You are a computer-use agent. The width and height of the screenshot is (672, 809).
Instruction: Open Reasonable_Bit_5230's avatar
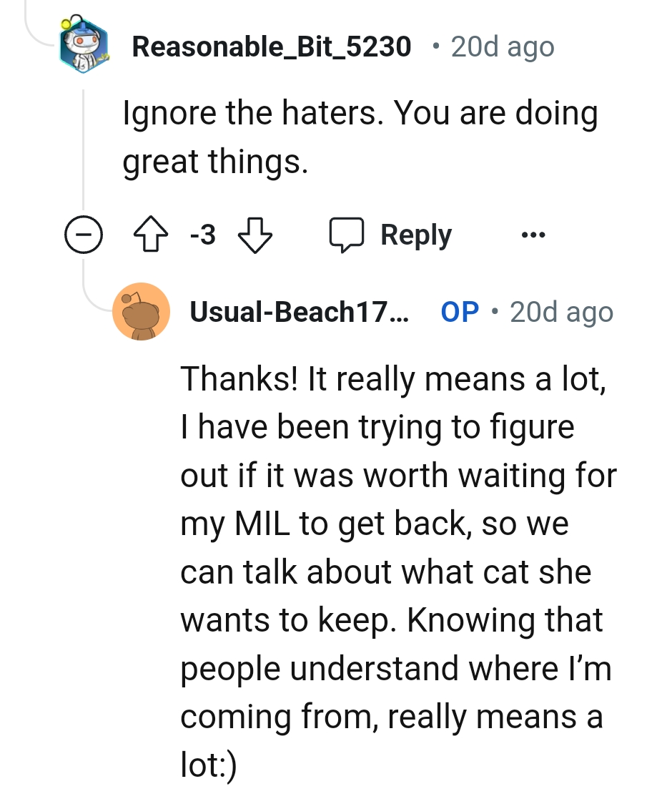click(84, 47)
